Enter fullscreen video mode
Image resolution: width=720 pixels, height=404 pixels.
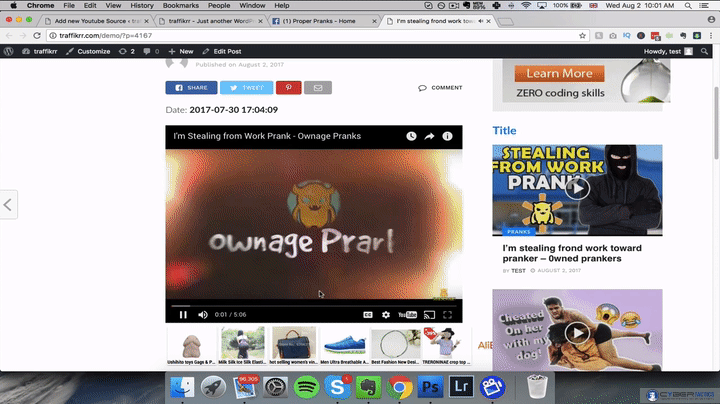point(448,314)
